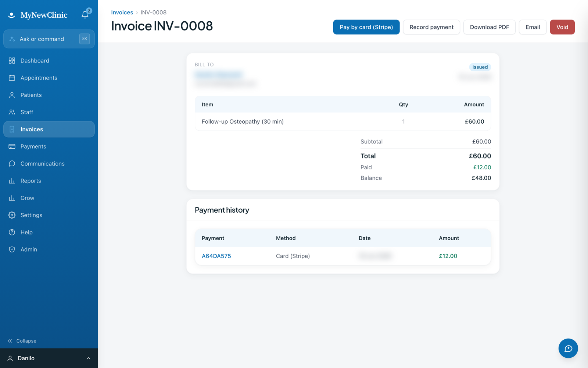Click the Staff people icon
The height and width of the screenshot is (368, 588).
[12, 112]
